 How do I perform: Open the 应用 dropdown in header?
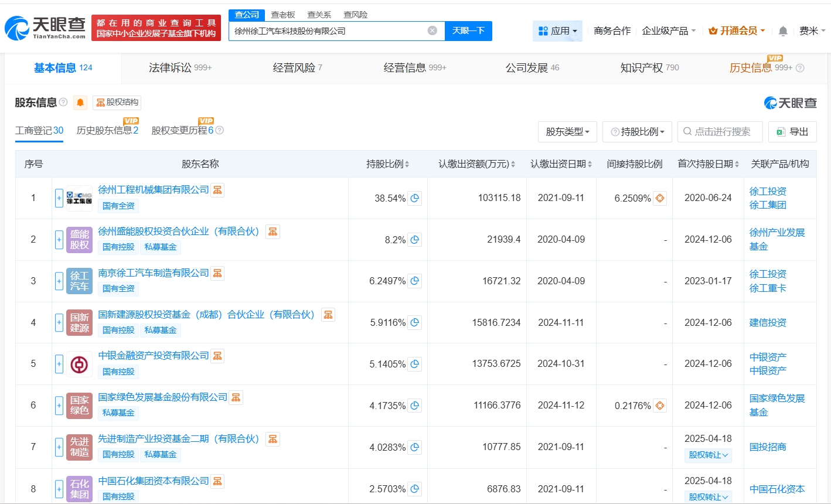pyautogui.click(x=557, y=30)
